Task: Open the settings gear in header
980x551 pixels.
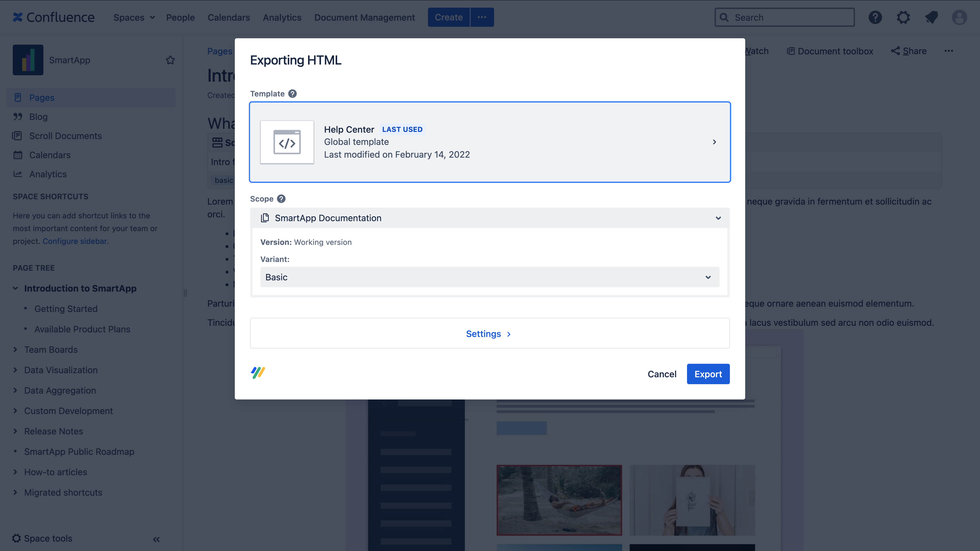Action: coord(903,18)
